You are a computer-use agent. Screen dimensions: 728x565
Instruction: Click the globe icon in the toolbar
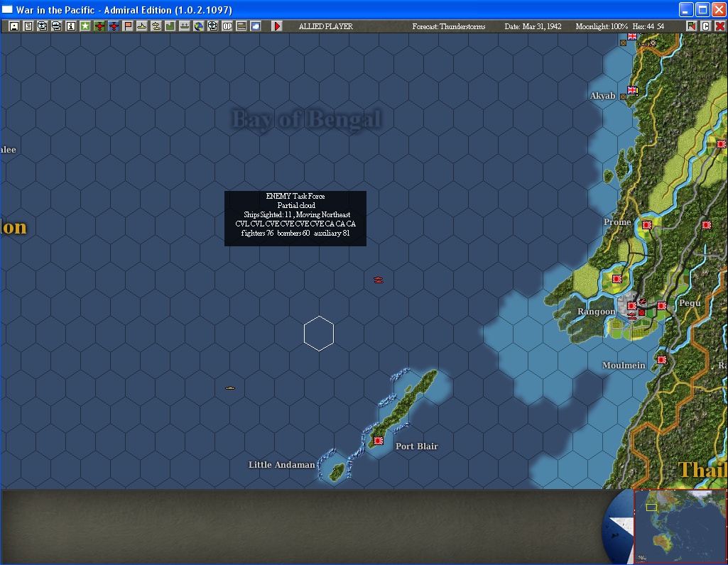pyautogui.click(x=199, y=26)
